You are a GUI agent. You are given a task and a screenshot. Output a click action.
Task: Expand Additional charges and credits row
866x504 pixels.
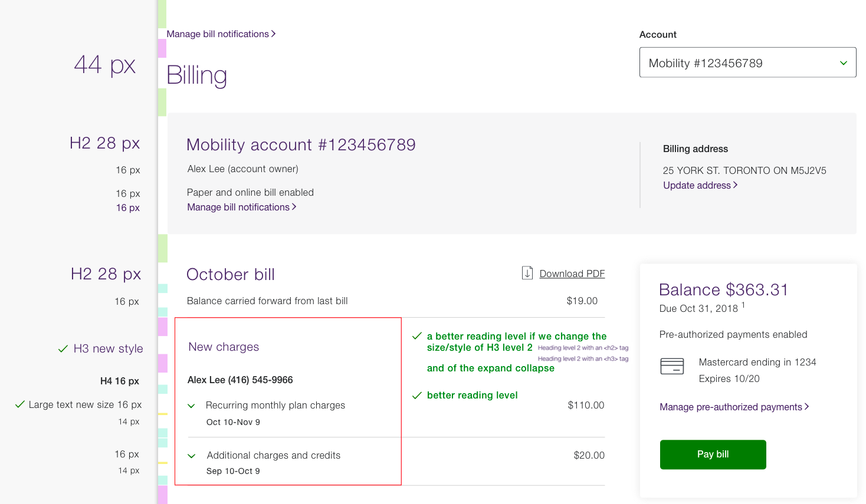[192, 456]
